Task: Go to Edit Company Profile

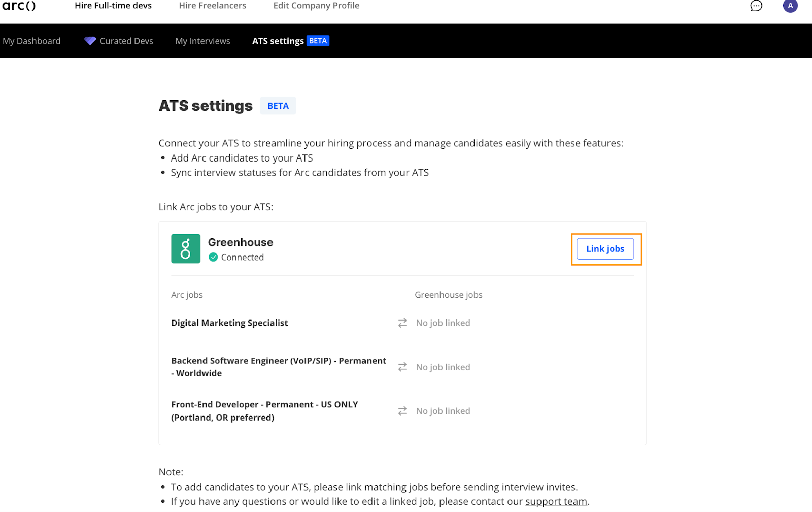Action: tap(316, 6)
